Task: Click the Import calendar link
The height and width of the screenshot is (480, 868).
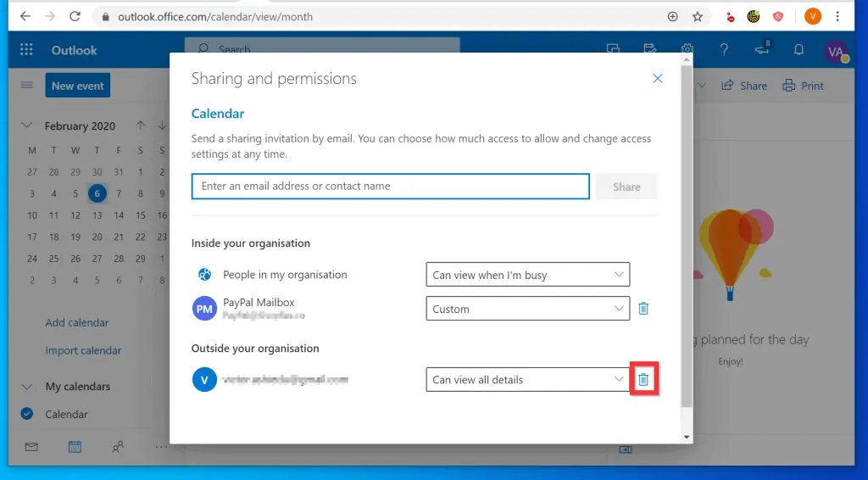Action: click(83, 350)
